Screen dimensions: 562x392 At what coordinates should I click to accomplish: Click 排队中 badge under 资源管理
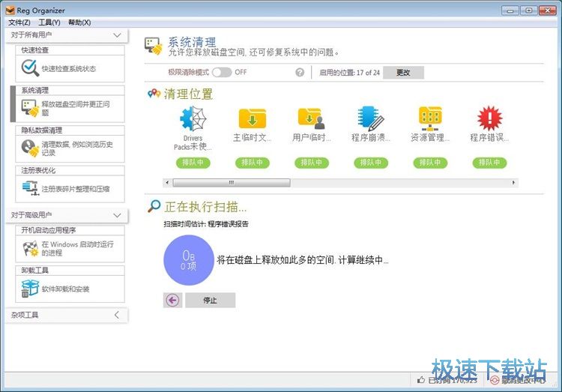point(430,163)
